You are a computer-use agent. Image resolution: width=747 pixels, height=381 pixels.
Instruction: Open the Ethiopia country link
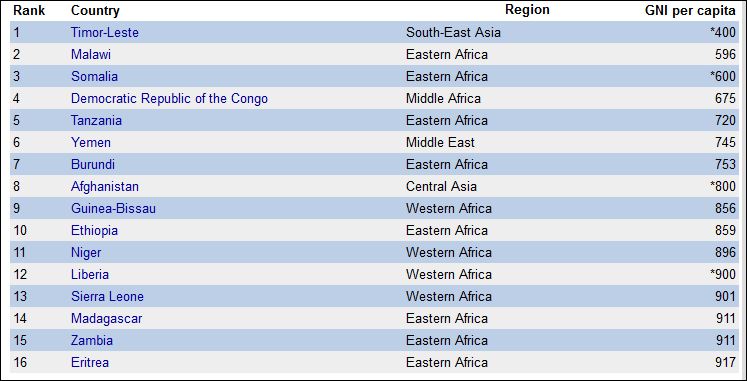[x=94, y=231]
